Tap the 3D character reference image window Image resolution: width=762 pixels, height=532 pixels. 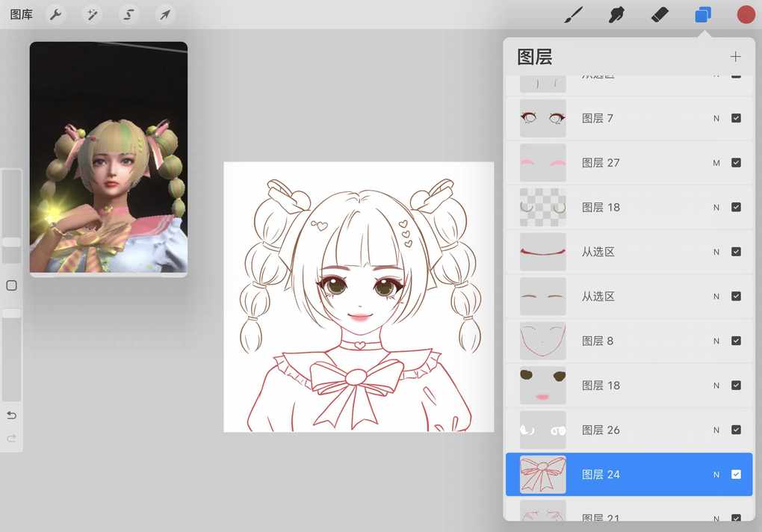coord(108,159)
